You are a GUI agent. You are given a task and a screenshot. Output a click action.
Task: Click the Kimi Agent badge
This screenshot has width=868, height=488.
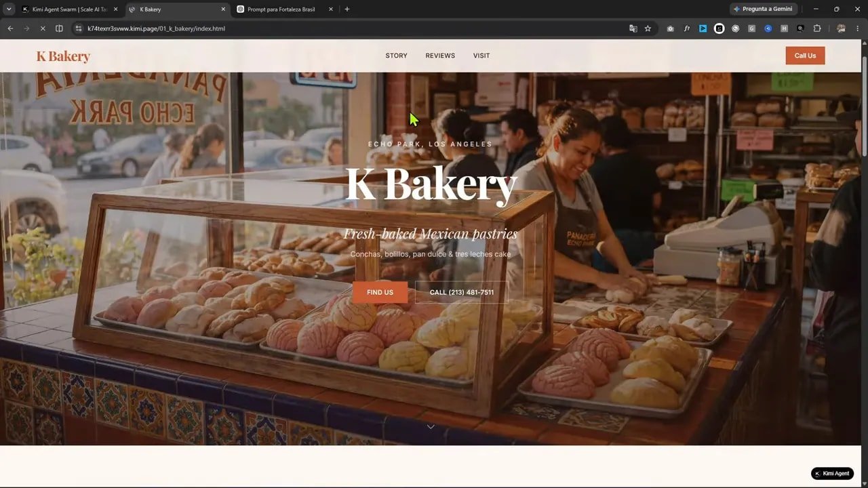point(832,473)
